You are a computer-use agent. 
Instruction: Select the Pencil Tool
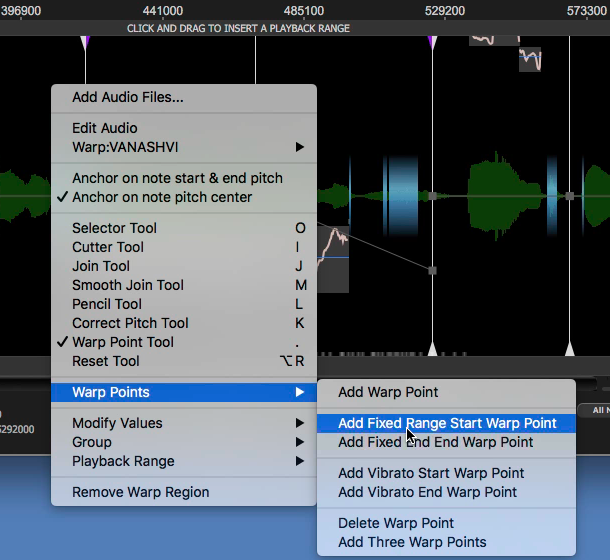(107, 304)
